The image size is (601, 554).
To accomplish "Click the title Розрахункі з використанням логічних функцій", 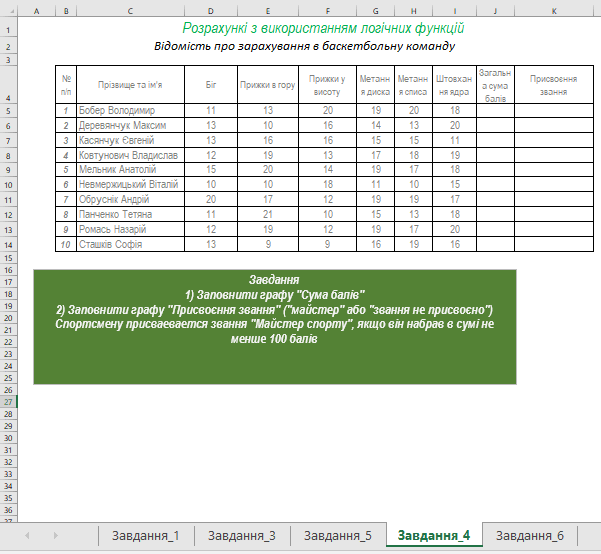I will tap(323, 28).
